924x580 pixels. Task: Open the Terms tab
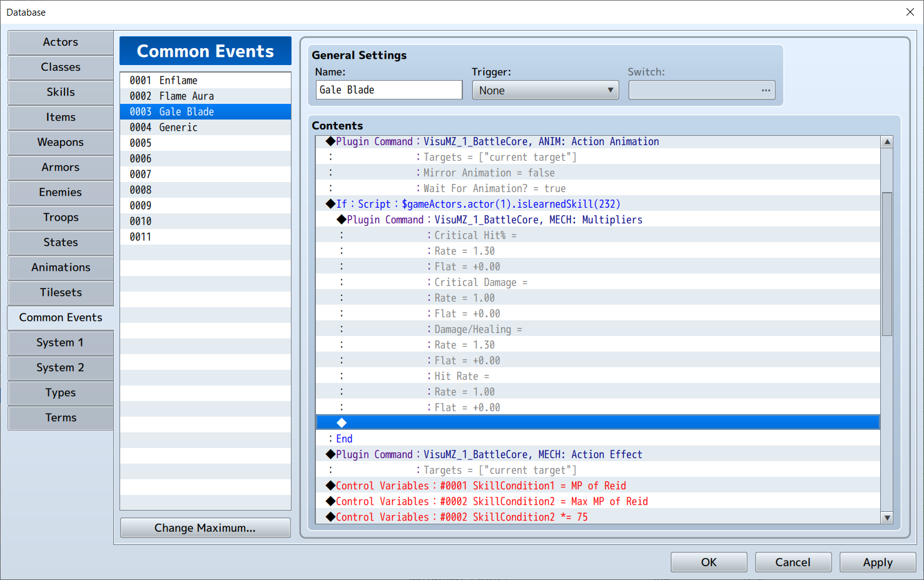click(61, 418)
